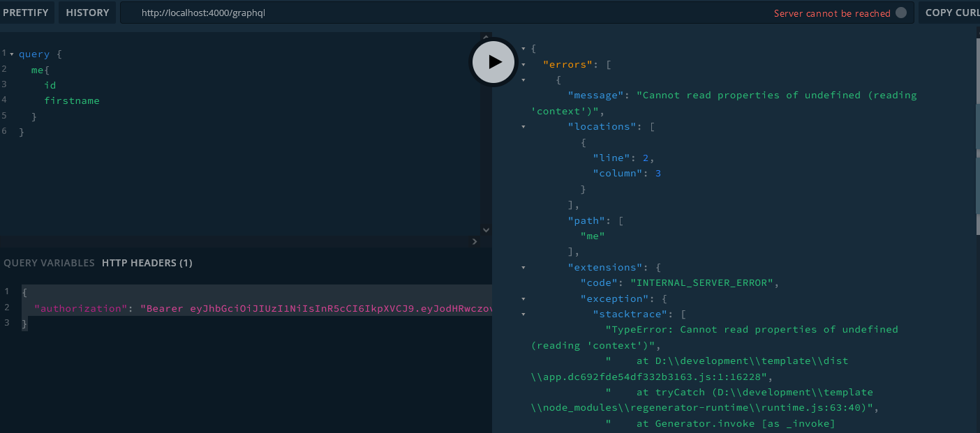
Task: Click line number 4 in query editor
Action: pos(4,100)
